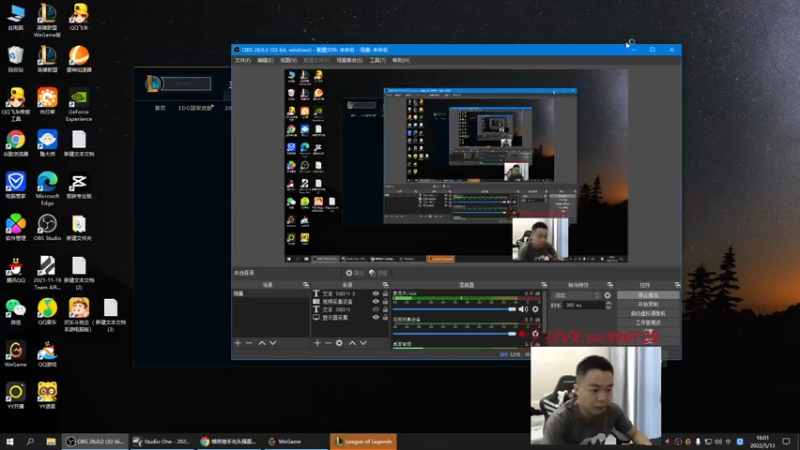Image resolution: width=800 pixels, height=450 pixels.
Task: Open 雷神加速器 desktop shortcut
Action: [x=79, y=59]
